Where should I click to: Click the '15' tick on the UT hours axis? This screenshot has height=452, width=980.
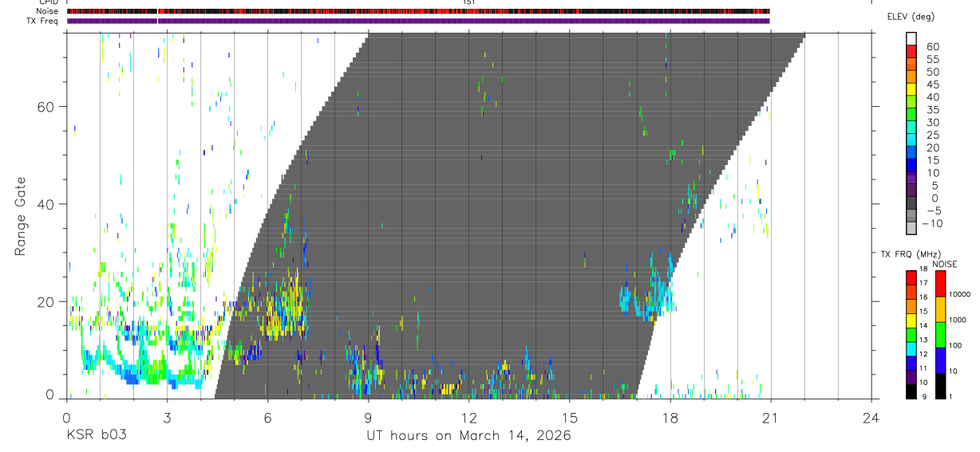point(569,417)
